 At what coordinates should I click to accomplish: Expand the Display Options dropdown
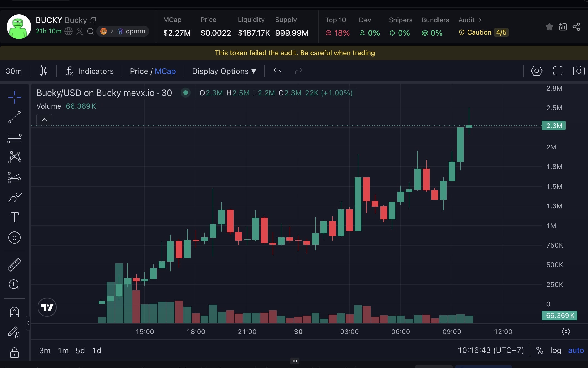224,71
